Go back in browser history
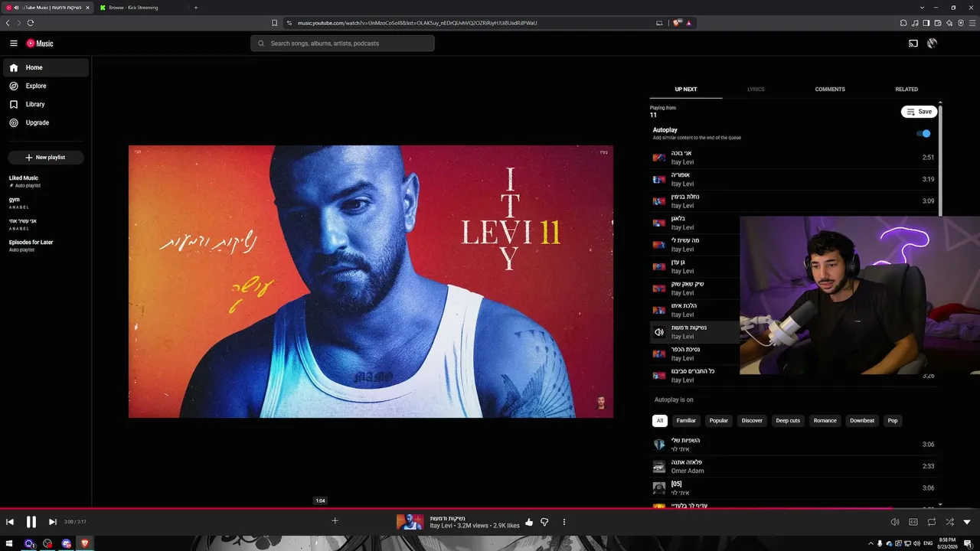This screenshot has height=551, width=980. (8, 23)
